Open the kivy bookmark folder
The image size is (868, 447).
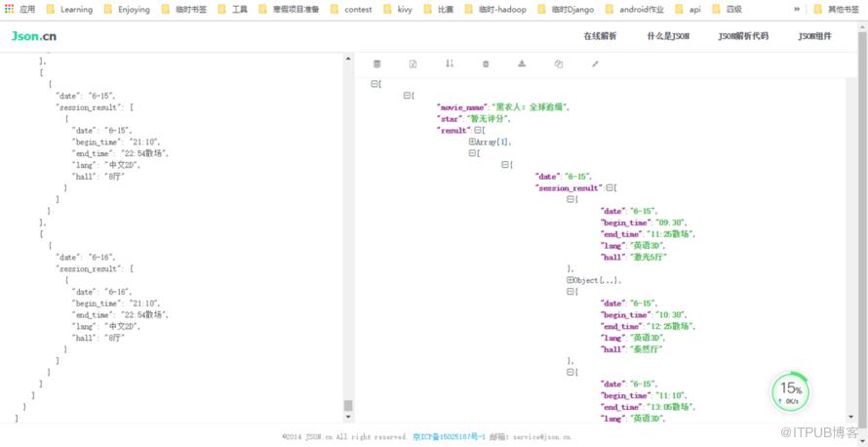(x=398, y=10)
